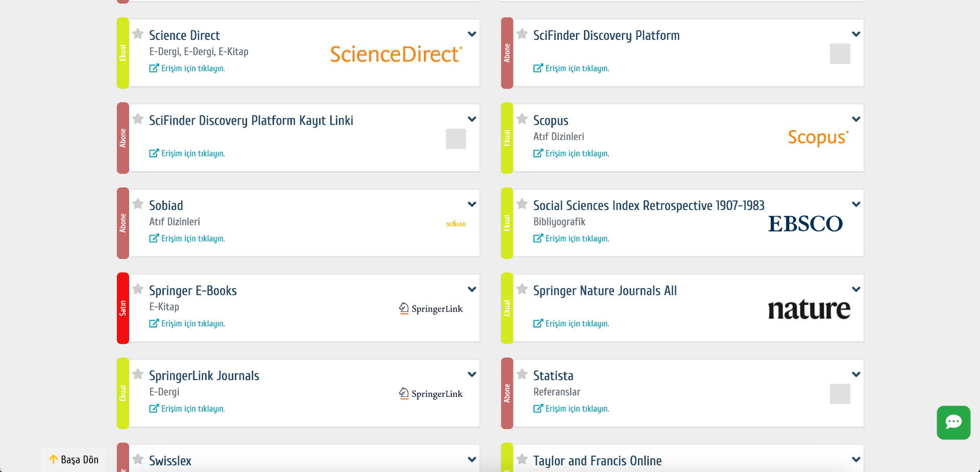Click external link icon under Statista
Screen dimensions: 980x472
[538, 409]
